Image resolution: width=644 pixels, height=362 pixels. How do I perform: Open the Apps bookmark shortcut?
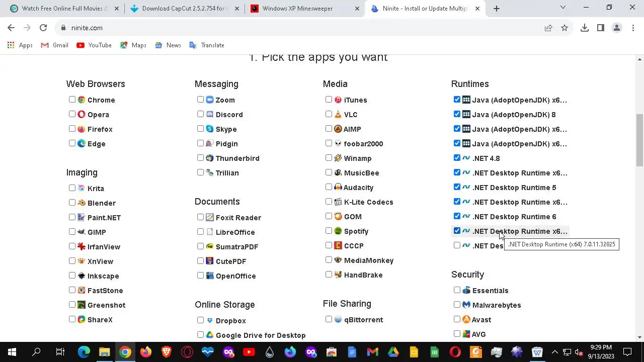(x=20, y=45)
